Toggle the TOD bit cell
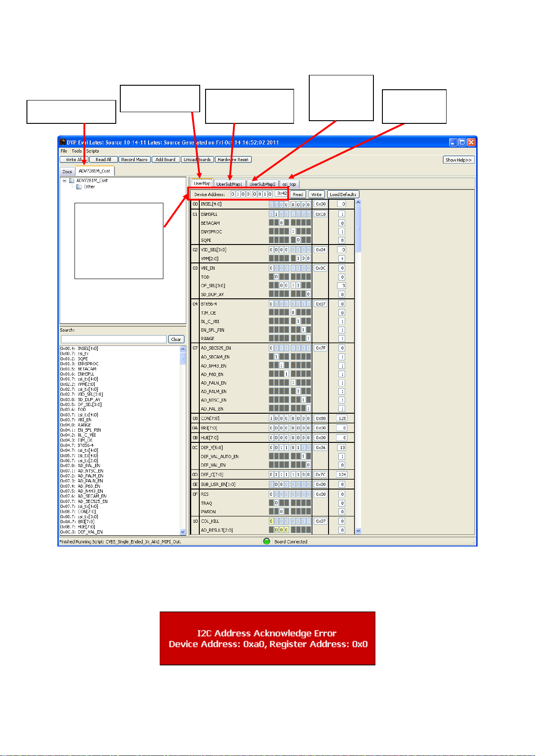This screenshot has height=756, width=535. (276, 277)
